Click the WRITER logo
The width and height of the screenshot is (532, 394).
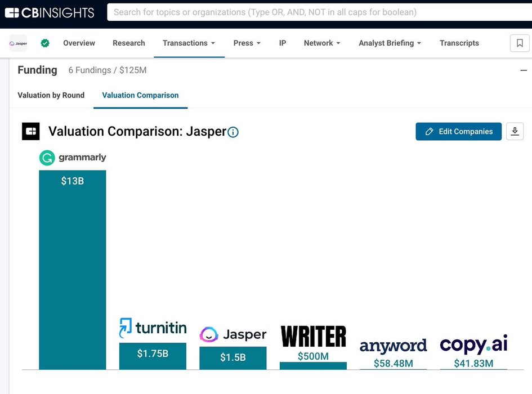[x=314, y=337]
